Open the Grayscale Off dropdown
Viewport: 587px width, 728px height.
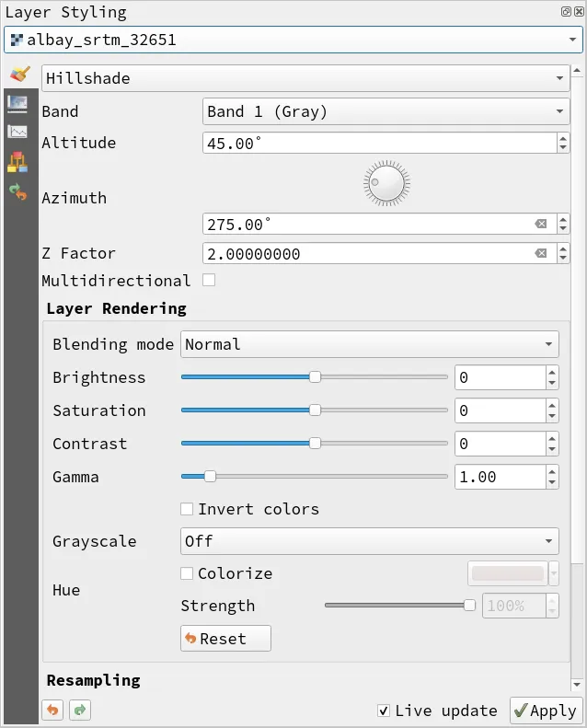coord(369,541)
